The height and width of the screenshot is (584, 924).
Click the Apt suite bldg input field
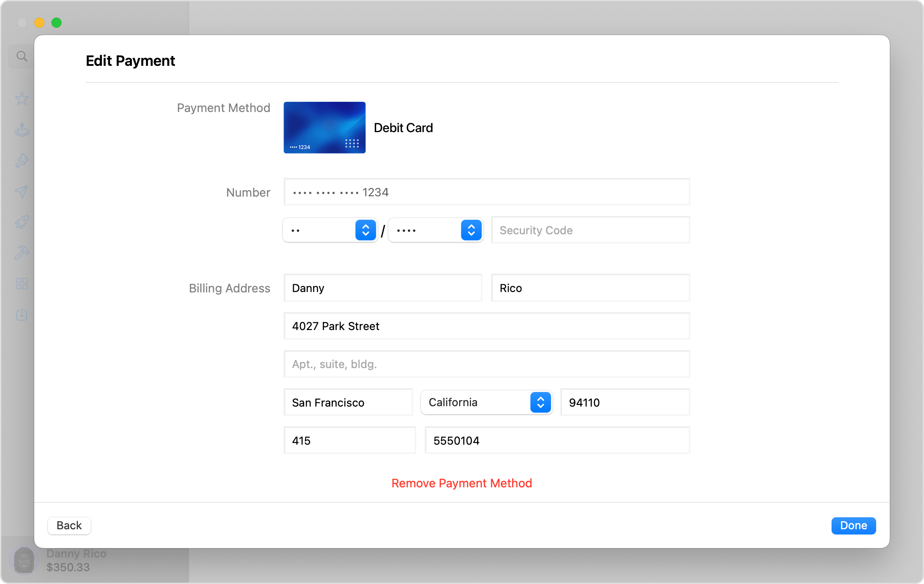coord(486,364)
